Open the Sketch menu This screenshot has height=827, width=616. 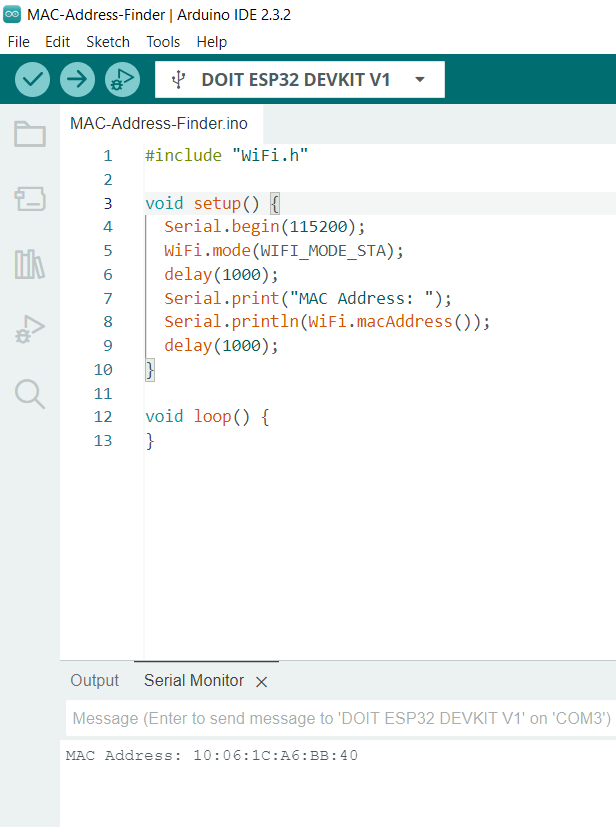(108, 42)
